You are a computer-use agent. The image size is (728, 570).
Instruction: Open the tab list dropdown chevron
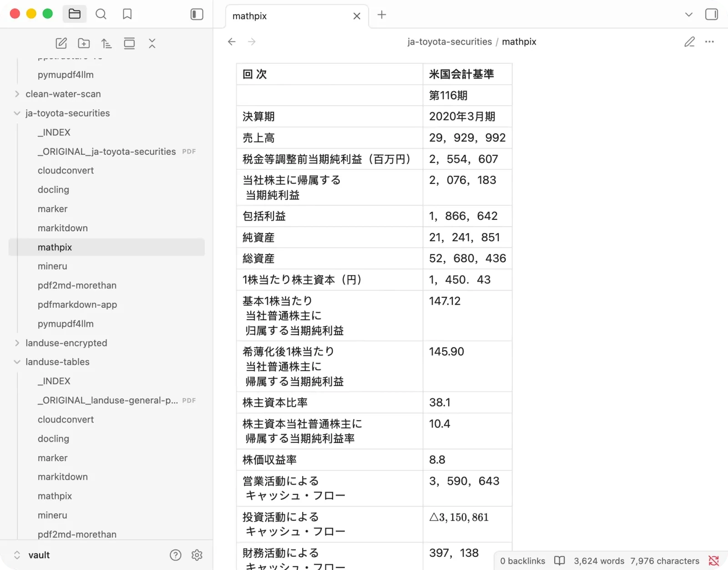[x=689, y=15]
